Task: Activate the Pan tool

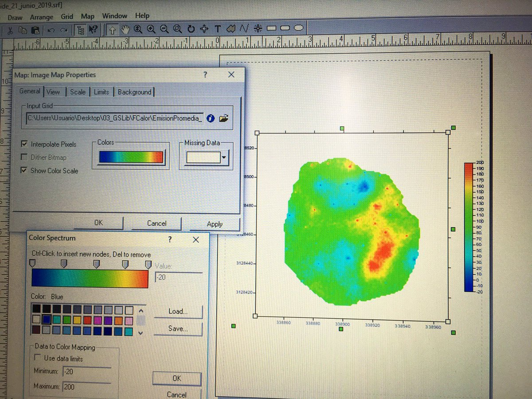Action: point(125,29)
